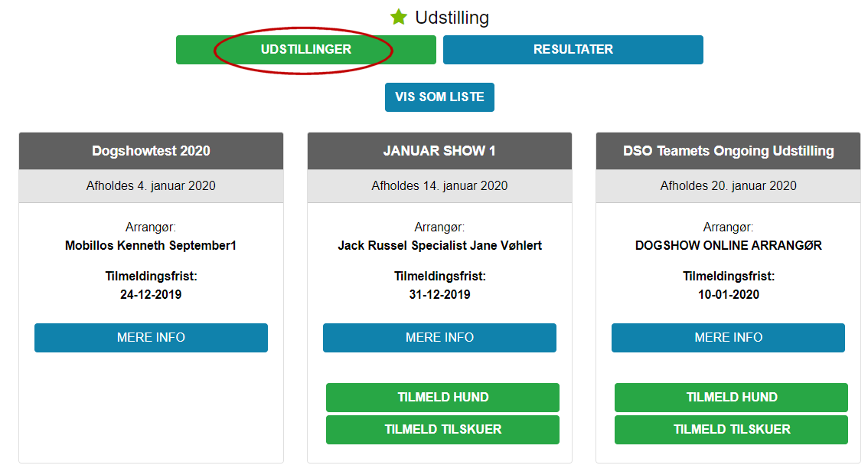Image resolution: width=868 pixels, height=475 pixels.
Task: Click the text Afholdes 20. januar 2020
Action: click(x=729, y=185)
